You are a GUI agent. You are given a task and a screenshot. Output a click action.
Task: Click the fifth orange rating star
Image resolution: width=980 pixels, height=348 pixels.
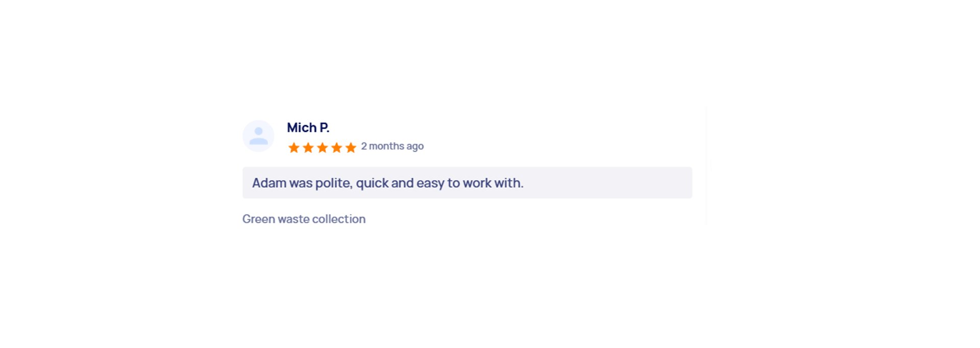point(351,148)
